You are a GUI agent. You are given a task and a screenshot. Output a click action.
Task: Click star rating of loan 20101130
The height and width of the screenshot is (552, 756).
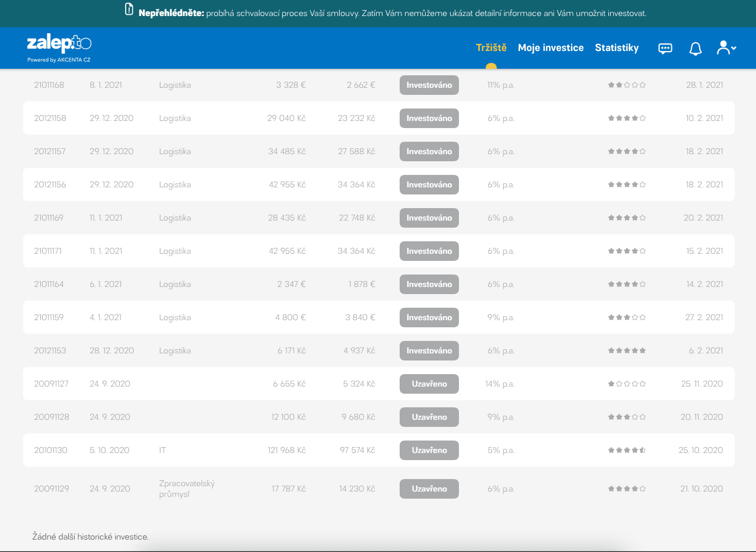(x=627, y=450)
